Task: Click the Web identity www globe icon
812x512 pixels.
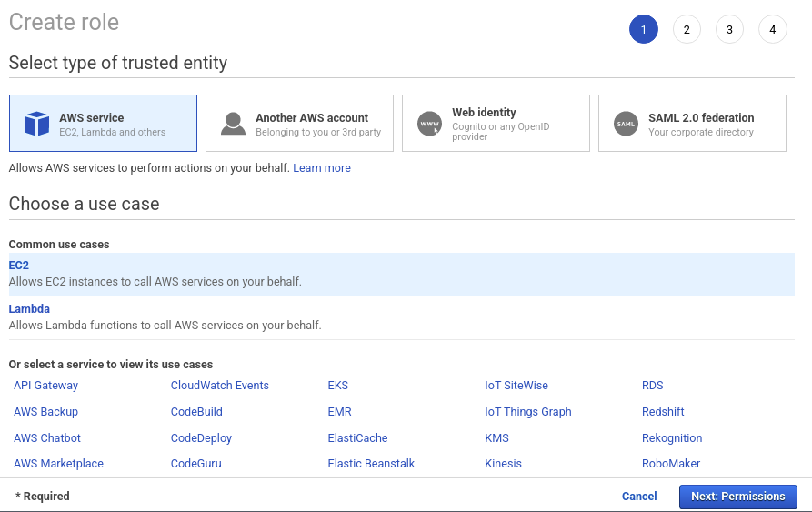Action: click(x=430, y=124)
